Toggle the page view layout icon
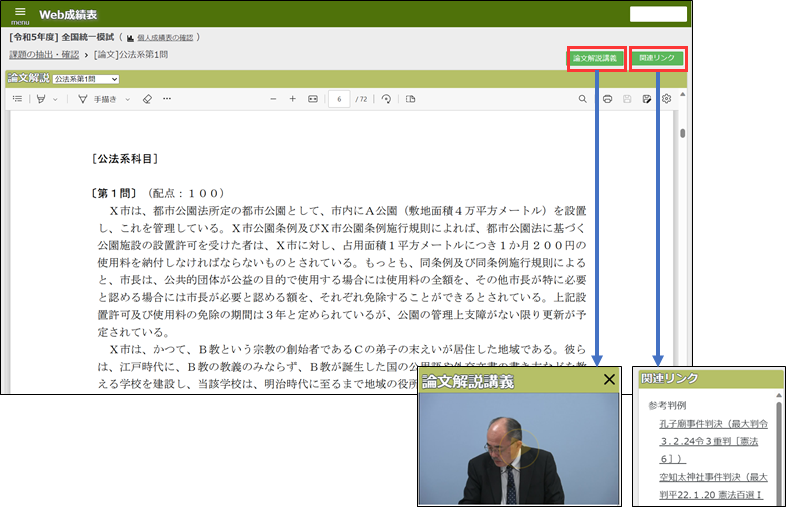 click(x=410, y=99)
